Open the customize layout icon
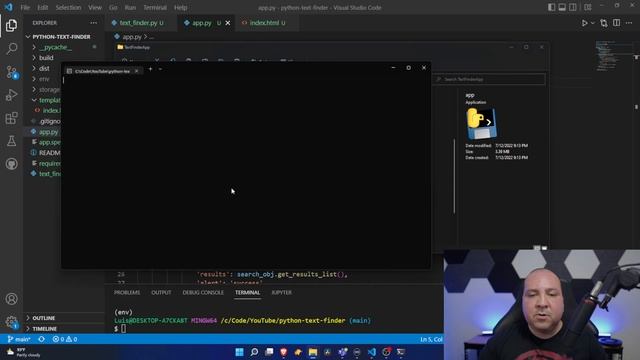 tap(588, 7)
